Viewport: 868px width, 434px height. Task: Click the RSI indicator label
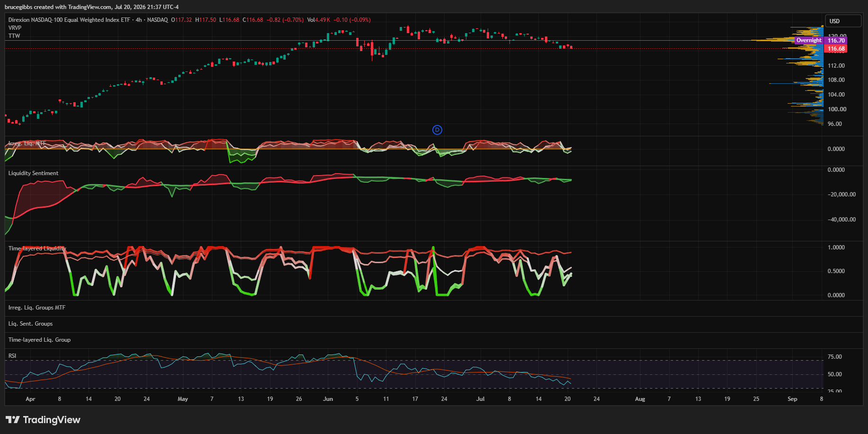(x=12, y=356)
